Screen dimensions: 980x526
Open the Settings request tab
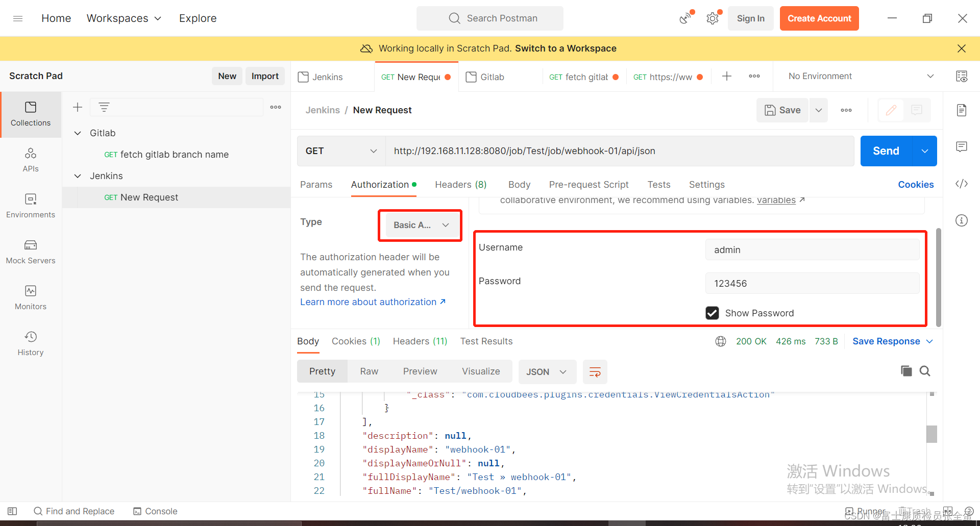[x=706, y=185]
